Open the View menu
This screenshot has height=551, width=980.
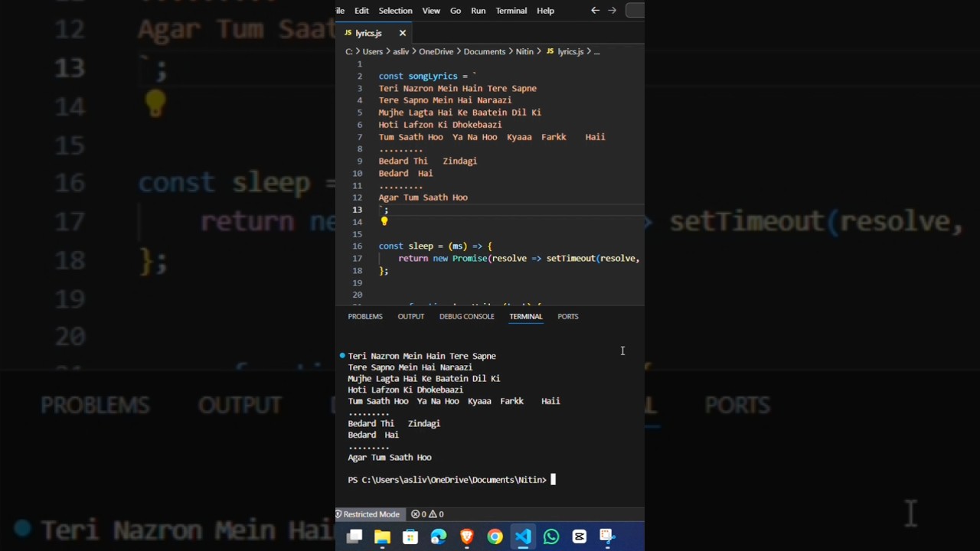(x=431, y=11)
